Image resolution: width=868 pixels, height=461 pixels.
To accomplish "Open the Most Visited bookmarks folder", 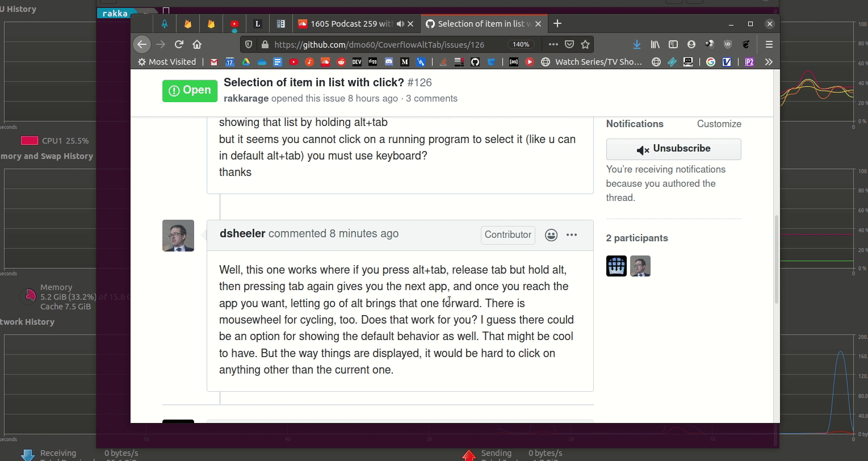I will coord(167,62).
